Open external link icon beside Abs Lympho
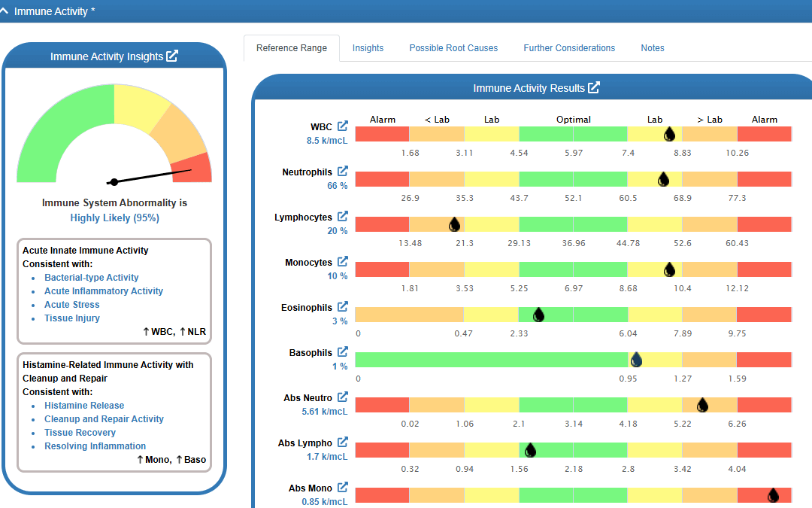The image size is (812, 508). coord(342,443)
